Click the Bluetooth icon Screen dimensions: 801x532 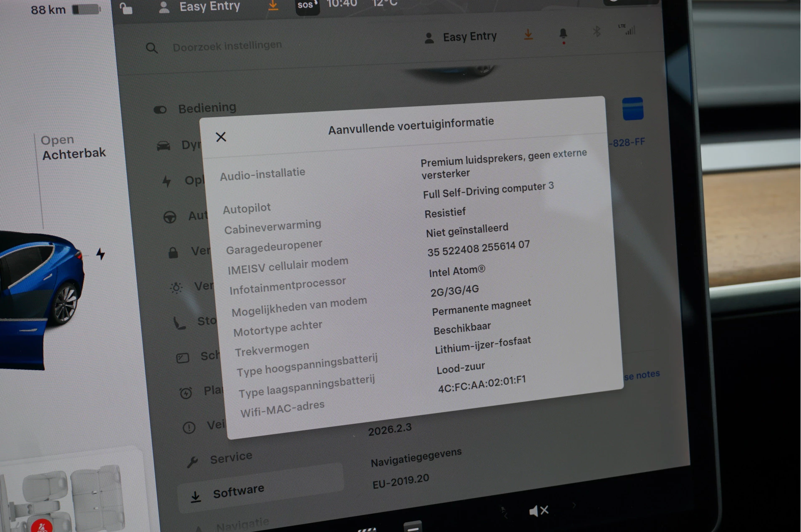[x=597, y=31]
